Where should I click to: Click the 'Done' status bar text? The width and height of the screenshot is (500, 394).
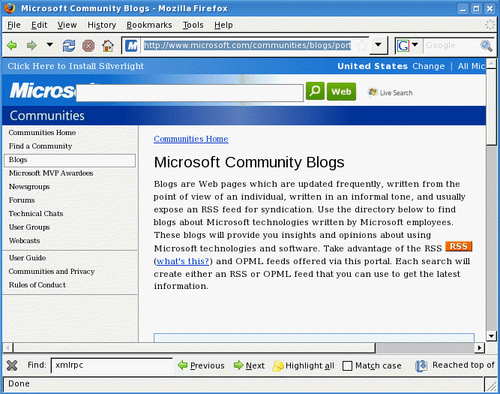tap(19, 384)
